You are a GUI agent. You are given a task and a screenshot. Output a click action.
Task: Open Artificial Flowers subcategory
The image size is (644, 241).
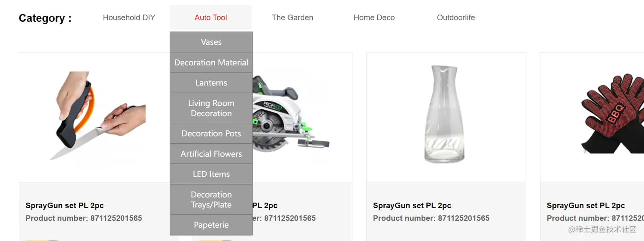coord(211,154)
